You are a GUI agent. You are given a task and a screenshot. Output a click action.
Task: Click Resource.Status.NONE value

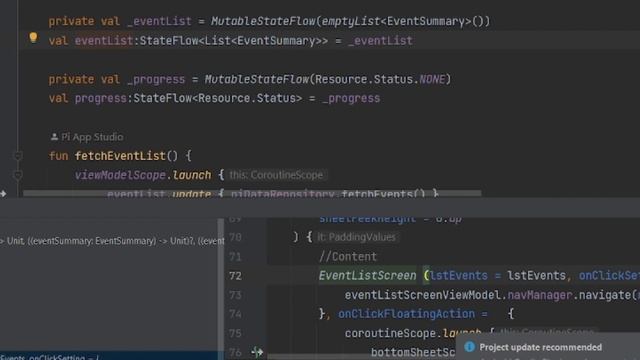tap(380, 79)
